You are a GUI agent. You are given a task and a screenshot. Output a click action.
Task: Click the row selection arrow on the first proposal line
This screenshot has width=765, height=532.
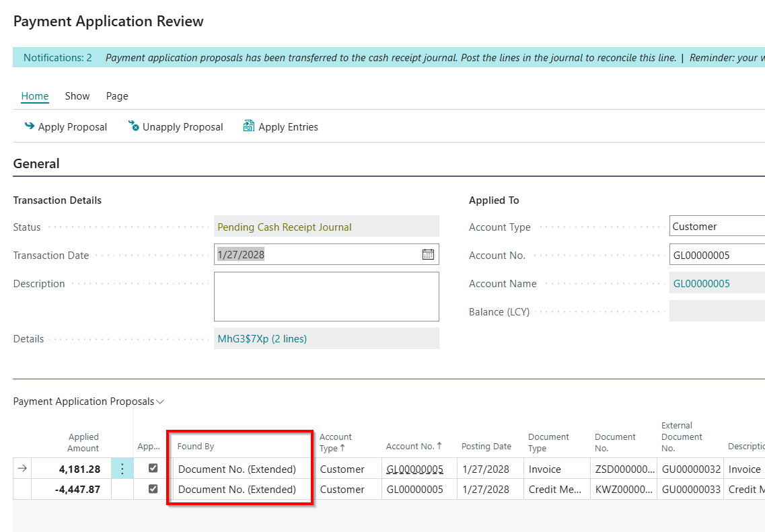pyautogui.click(x=21, y=468)
